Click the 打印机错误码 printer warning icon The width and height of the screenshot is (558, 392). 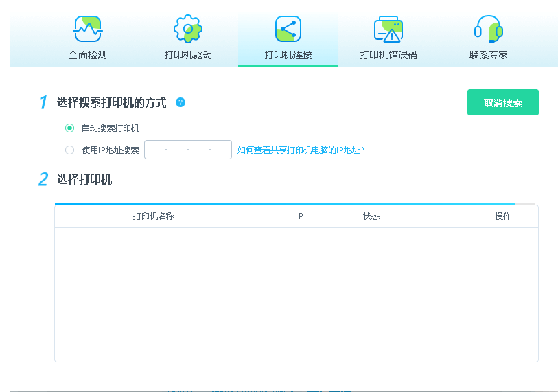point(388,29)
